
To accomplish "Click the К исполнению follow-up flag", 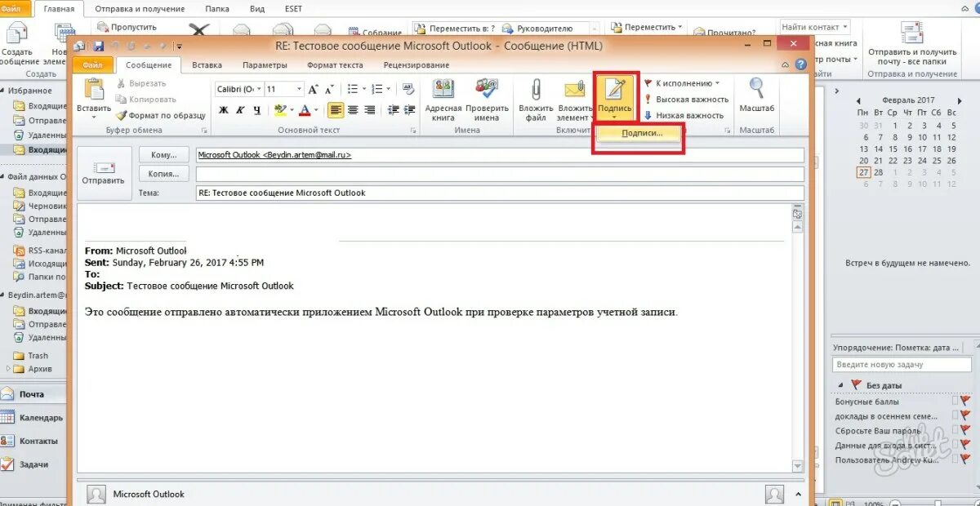I will (682, 83).
